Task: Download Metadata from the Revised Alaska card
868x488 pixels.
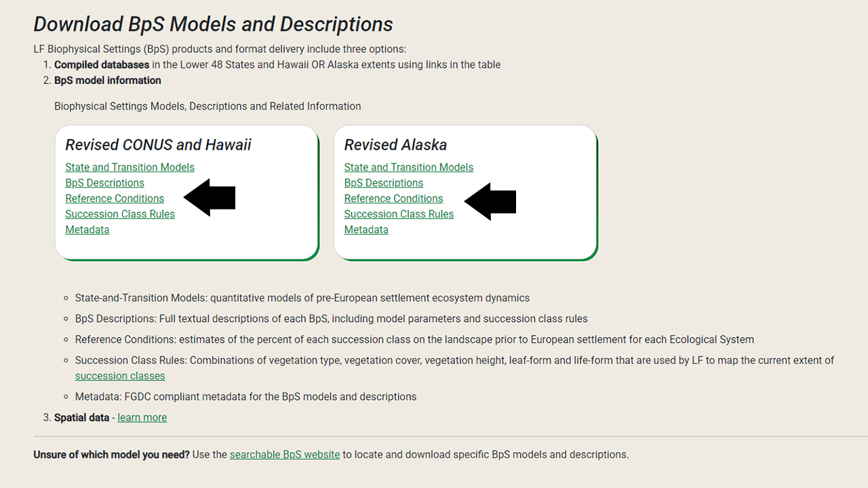Action: pos(366,229)
